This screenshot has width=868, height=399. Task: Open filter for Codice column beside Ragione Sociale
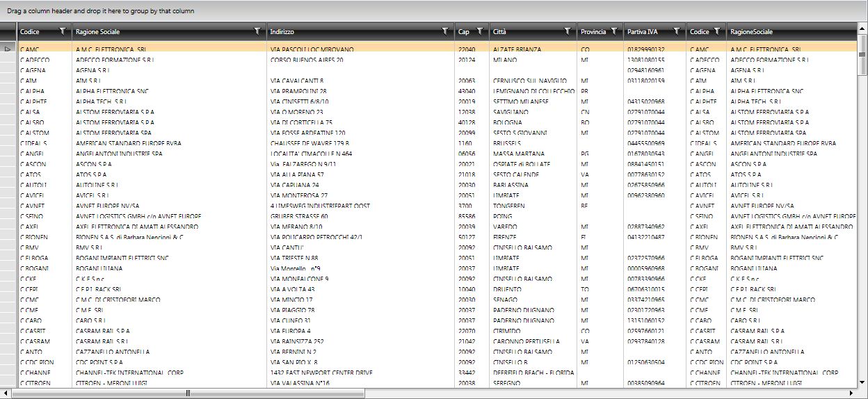click(63, 31)
